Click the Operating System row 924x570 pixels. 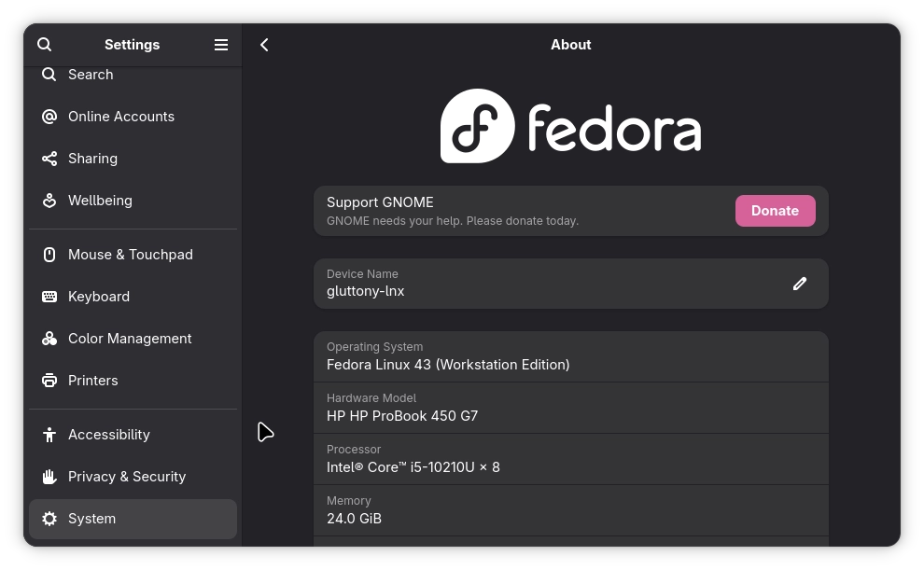[x=570, y=356]
